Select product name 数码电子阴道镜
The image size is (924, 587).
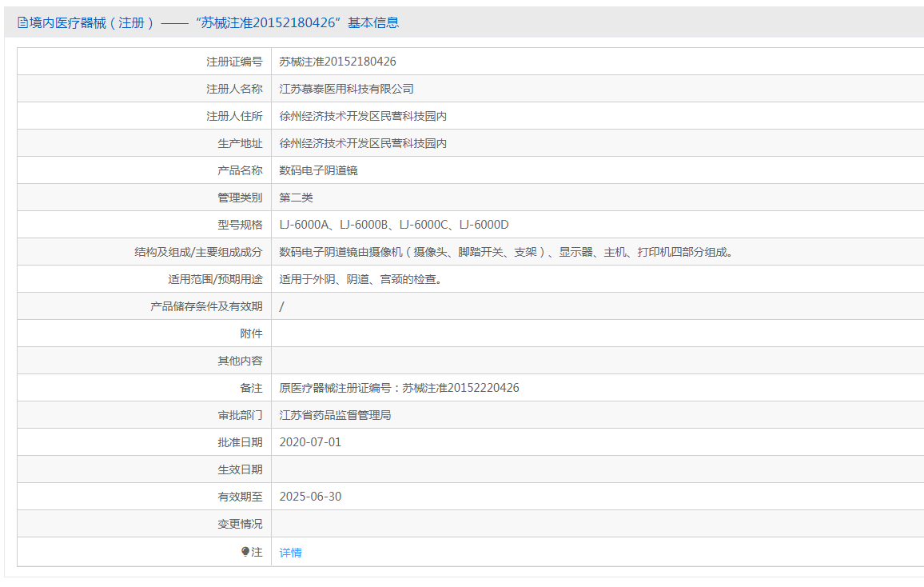[x=318, y=170]
